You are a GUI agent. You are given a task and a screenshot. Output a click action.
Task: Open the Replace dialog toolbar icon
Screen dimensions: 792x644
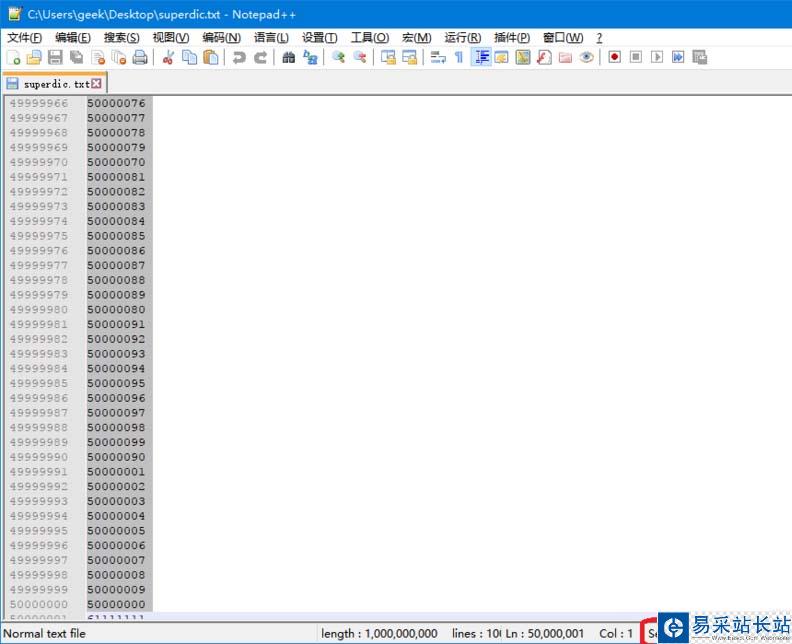pos(310,58)
